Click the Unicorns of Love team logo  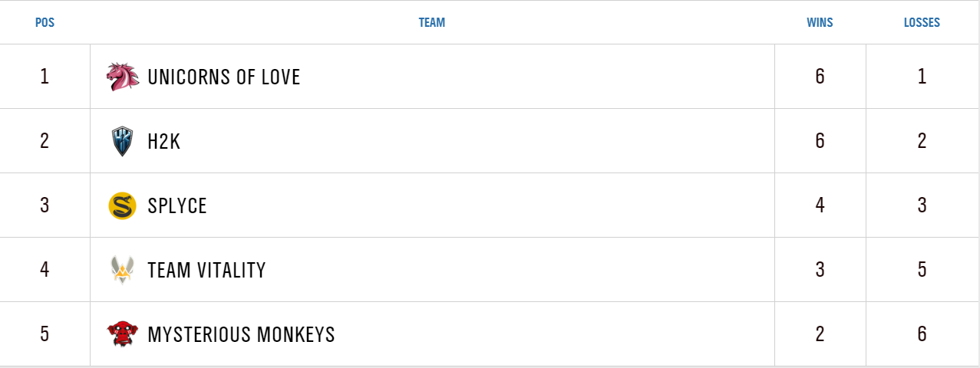pos(123,77)
